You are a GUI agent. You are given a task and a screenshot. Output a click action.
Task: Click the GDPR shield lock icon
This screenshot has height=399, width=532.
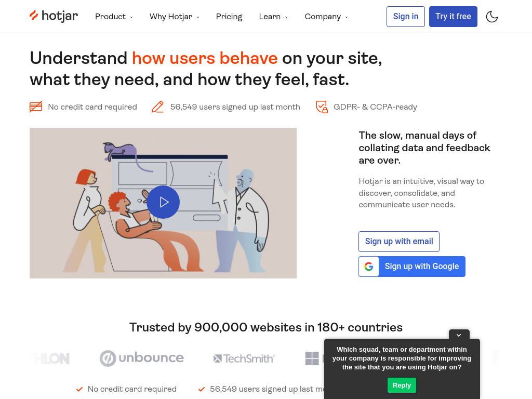pyautogui.click(x=322, y=107)
